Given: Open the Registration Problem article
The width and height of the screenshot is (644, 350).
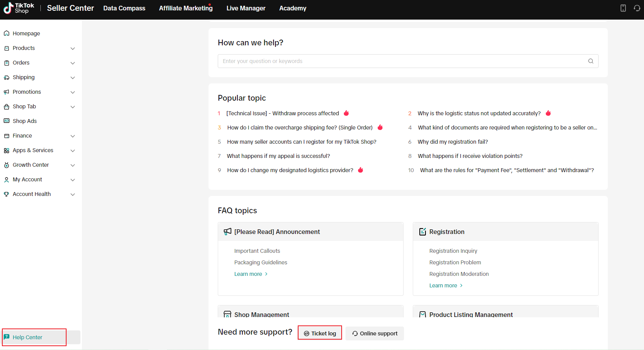Looking at the screenshot, I should [x=455, y=262].
